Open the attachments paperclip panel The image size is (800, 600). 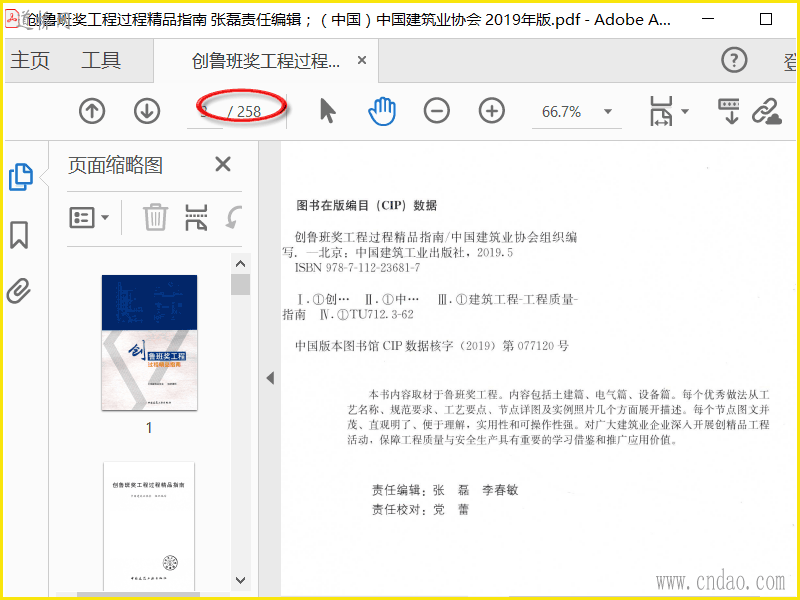click(x=19, y=291)
